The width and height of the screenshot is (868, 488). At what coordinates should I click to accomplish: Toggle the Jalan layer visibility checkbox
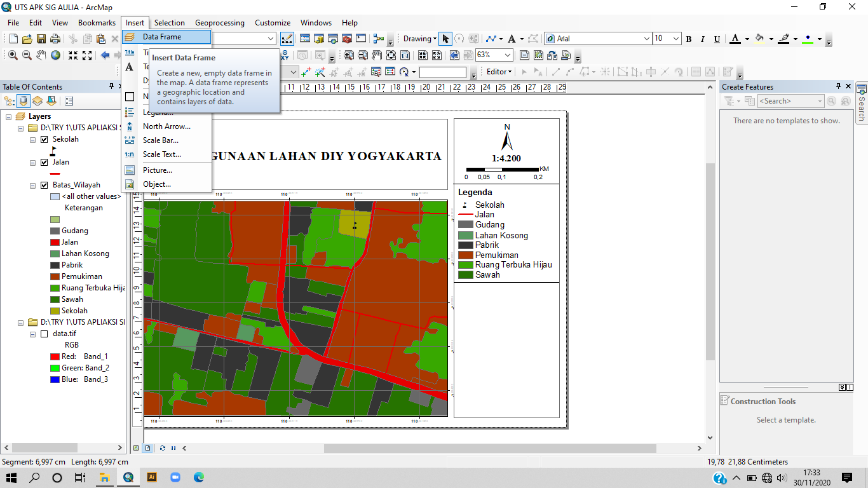[x=44, y=163]
